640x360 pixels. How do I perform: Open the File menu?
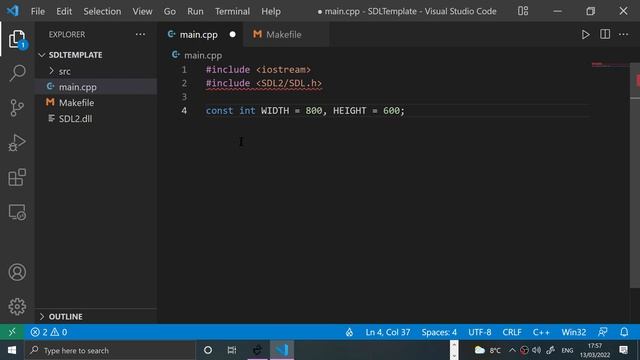[x=38, y=11]
